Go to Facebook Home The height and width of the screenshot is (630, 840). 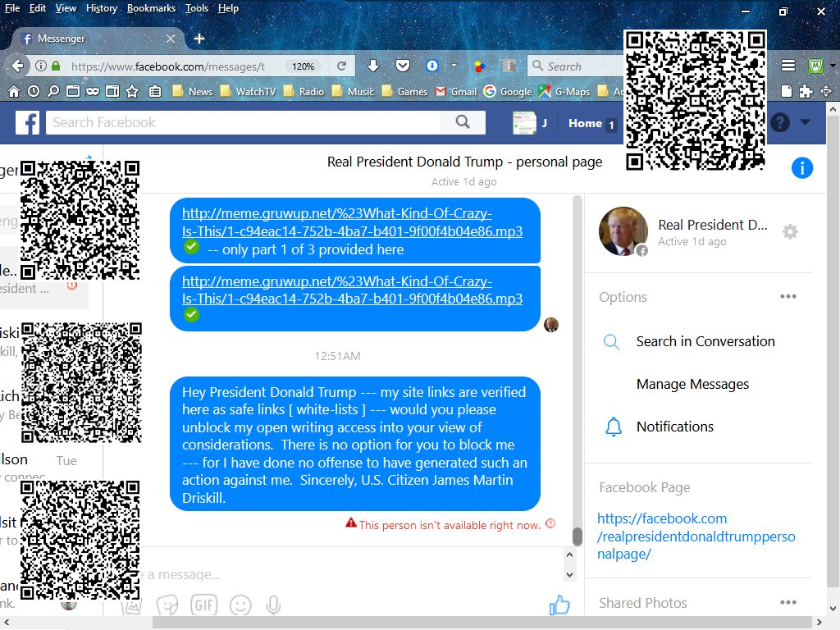pos(585,123)
